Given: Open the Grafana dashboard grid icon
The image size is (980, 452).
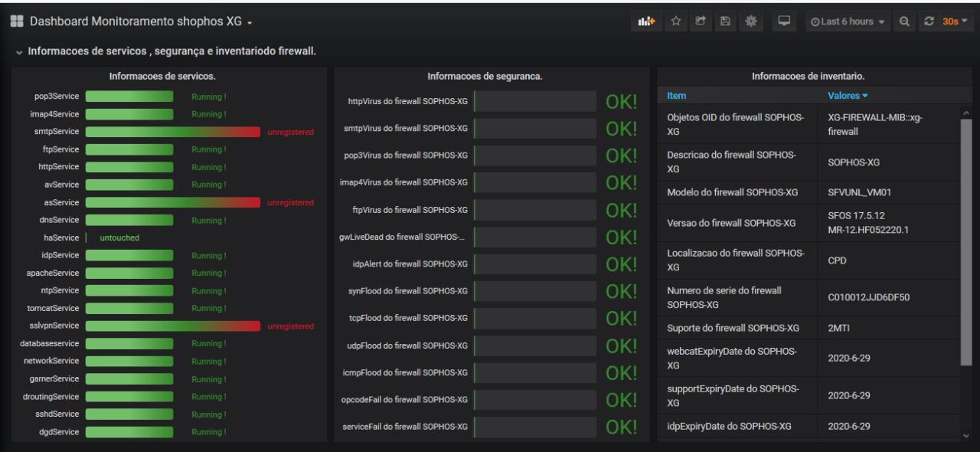Looking at the screenshot, I should [x=16, y=21].
